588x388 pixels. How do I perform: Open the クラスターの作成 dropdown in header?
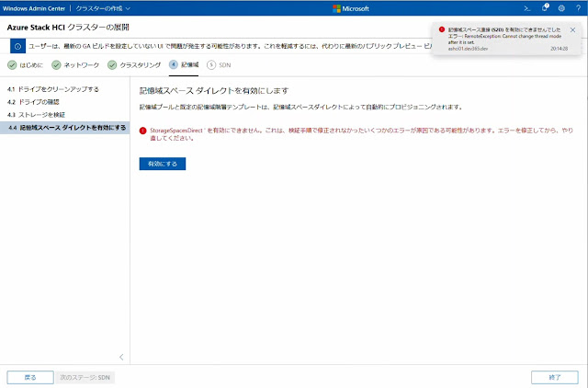click(103, 8)
